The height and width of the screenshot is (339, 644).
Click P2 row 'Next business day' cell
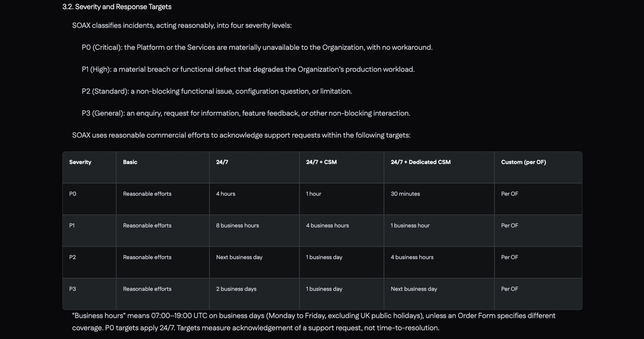point(239,257)
